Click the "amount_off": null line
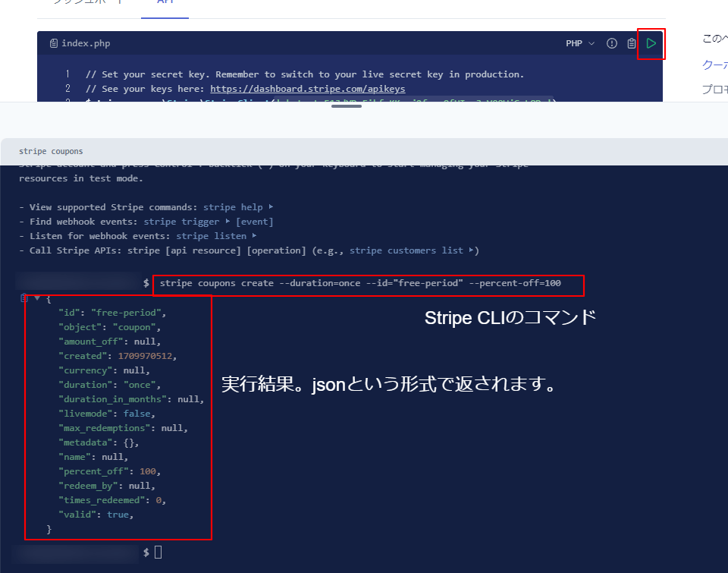This screenshot has height=573, width=728. [109, 342]
